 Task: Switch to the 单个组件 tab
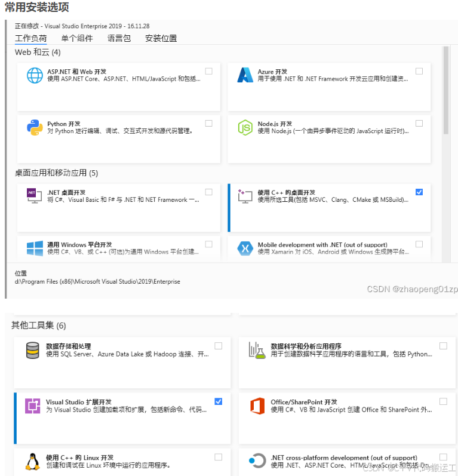pyautogui.click(x=77, y=38)
